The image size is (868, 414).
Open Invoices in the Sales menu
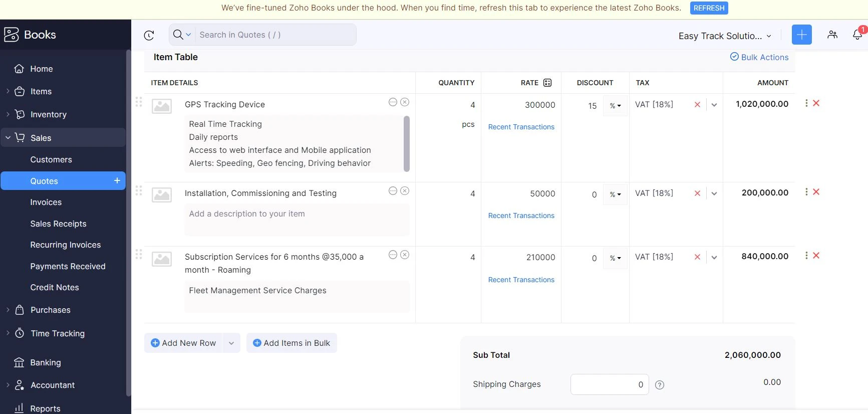[x=46, y=202]
